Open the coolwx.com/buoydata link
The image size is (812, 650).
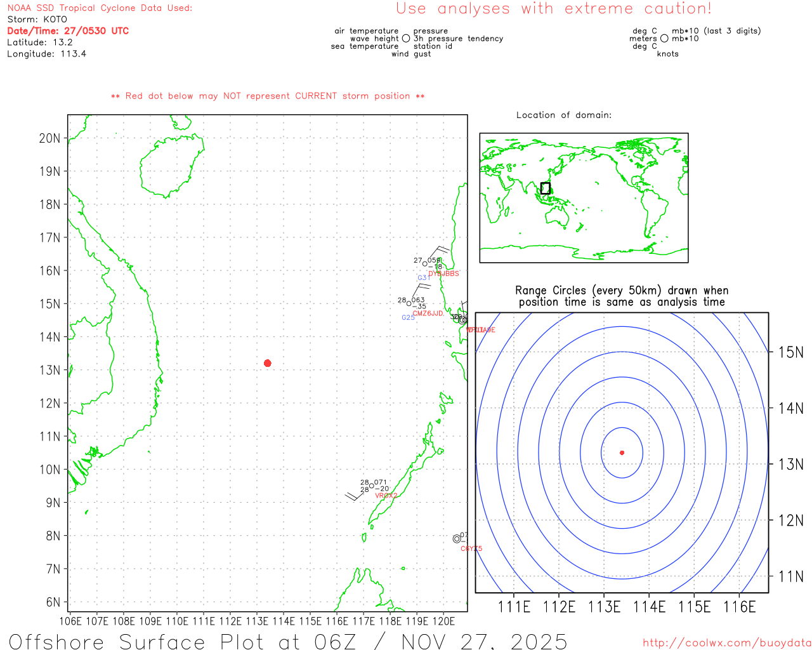(x=727, y=643)
